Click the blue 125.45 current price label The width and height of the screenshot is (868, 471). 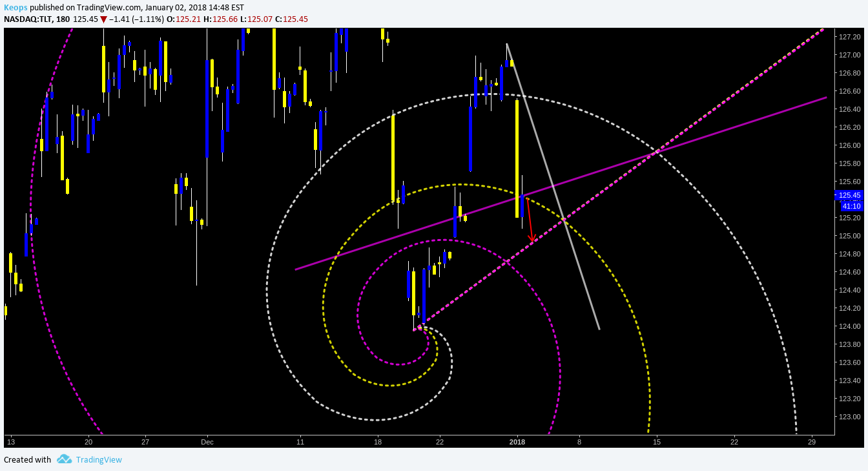pos(849,195)
